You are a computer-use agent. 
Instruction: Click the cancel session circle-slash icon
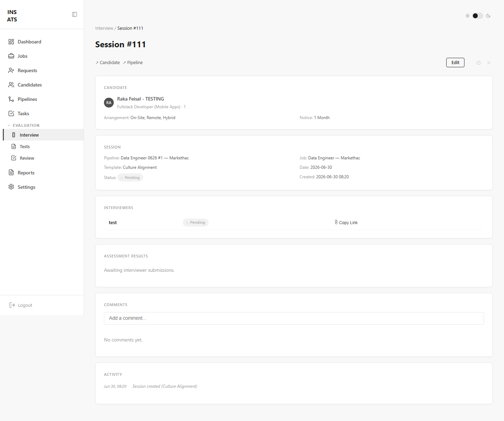478,63
